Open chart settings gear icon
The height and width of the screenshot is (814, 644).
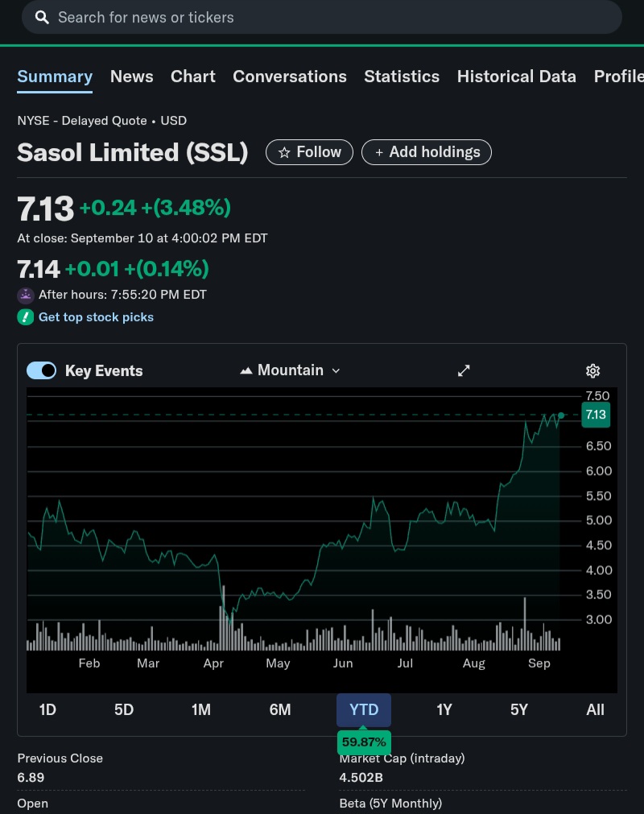click(x=593, y=370)
